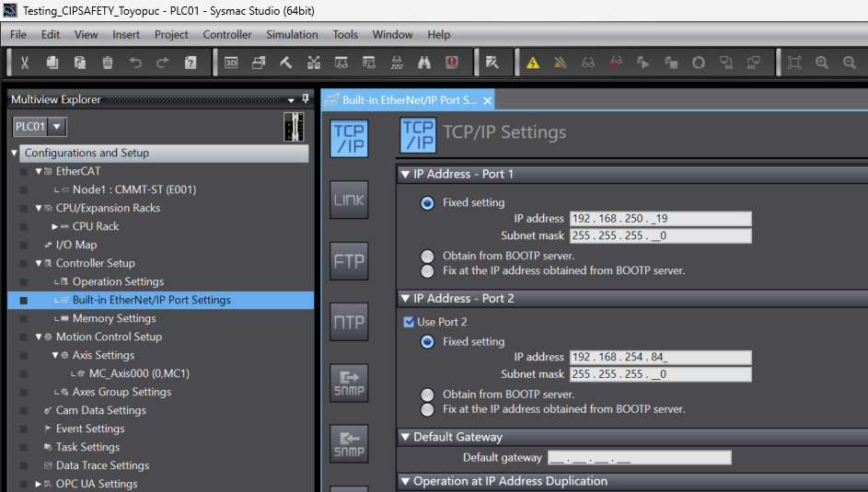
Task: Click the synchronize circular arrows icon
Action: click(699, 63)
